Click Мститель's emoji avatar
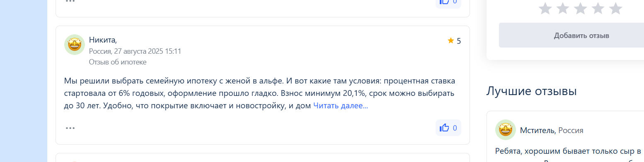Image resolution: width=644 pixels, height=162 pixels. click(506, 130)
